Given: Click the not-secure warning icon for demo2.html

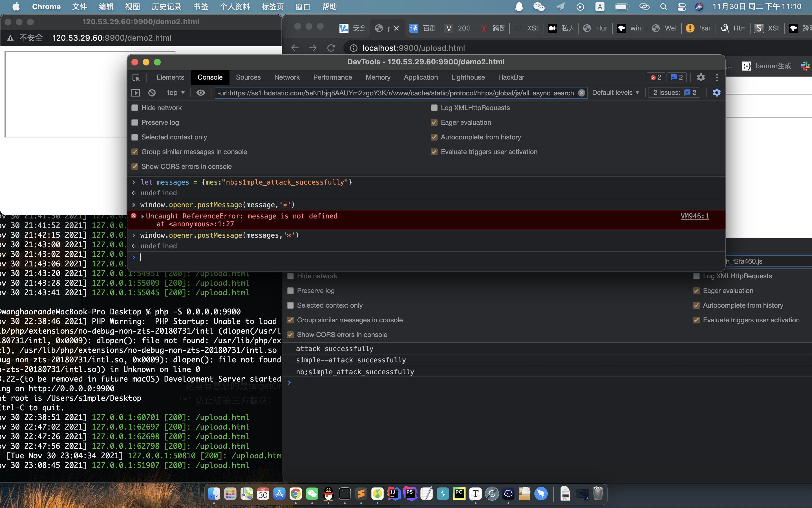Looking at the screenshot, I should click(x=10, y=38).
